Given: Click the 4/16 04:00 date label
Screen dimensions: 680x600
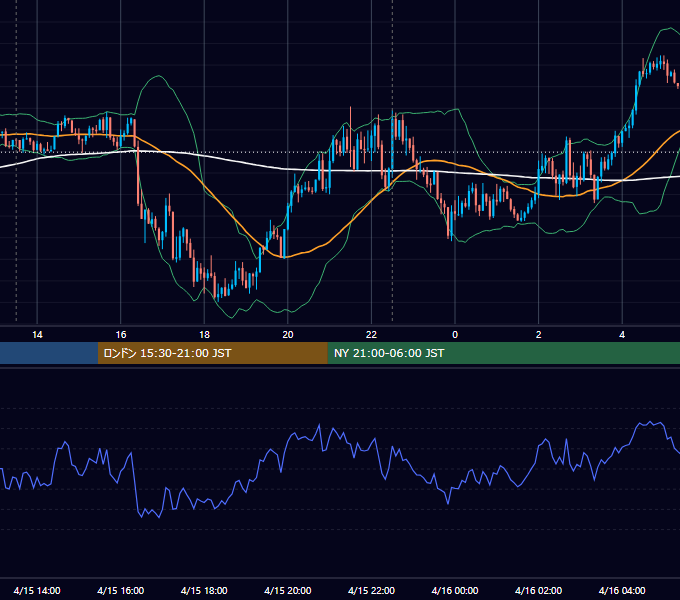Looking at the screenshot, I should click(622, 590).
